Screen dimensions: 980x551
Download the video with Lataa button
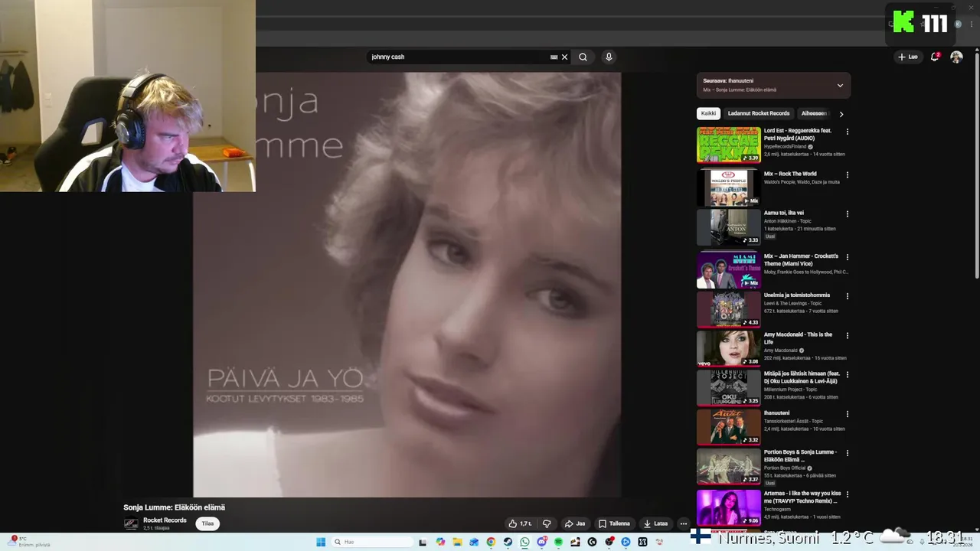(x=655, y=523)
